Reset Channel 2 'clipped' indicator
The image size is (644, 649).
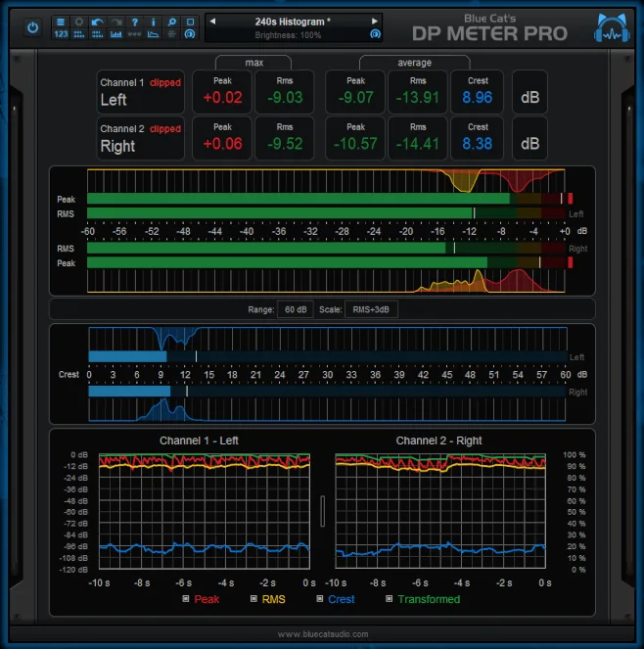tap(165, 129)
